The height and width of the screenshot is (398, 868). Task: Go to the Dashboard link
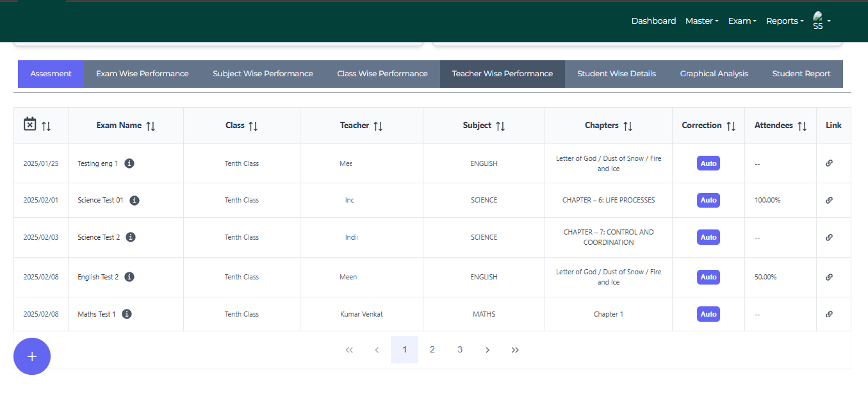[653, 21]
